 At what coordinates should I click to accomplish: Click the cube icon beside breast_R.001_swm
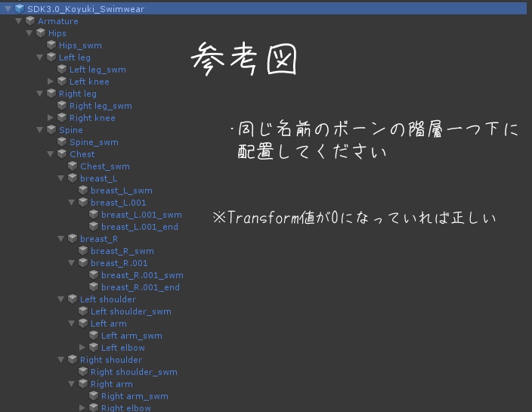(x=94, y=275)
